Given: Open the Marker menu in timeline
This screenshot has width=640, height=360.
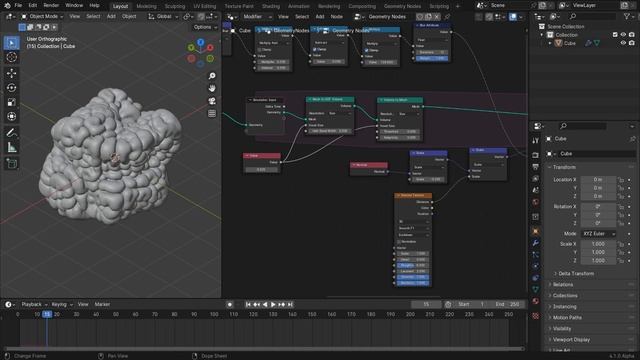Looking at the screenshot, I should point(102,304).
